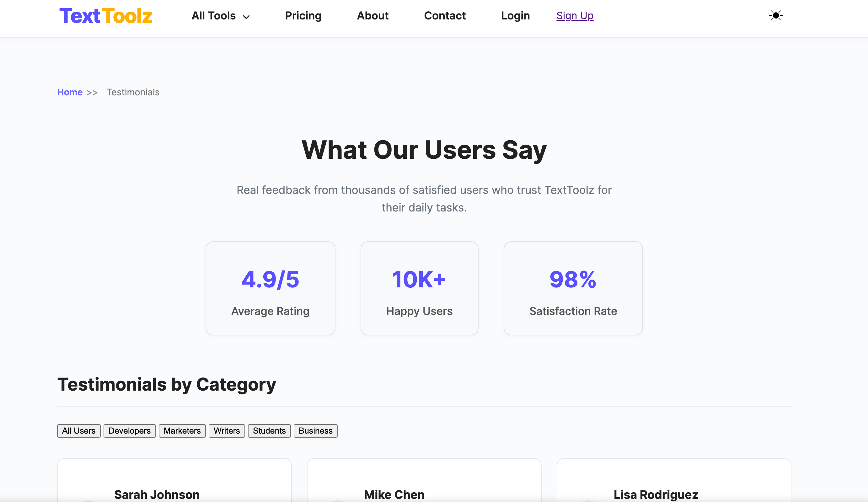Image resolution: width=868 pixels, height=502 pixels.
Task: Toggle the sun light/dark theme icon
Action: [x=776, y=15]
